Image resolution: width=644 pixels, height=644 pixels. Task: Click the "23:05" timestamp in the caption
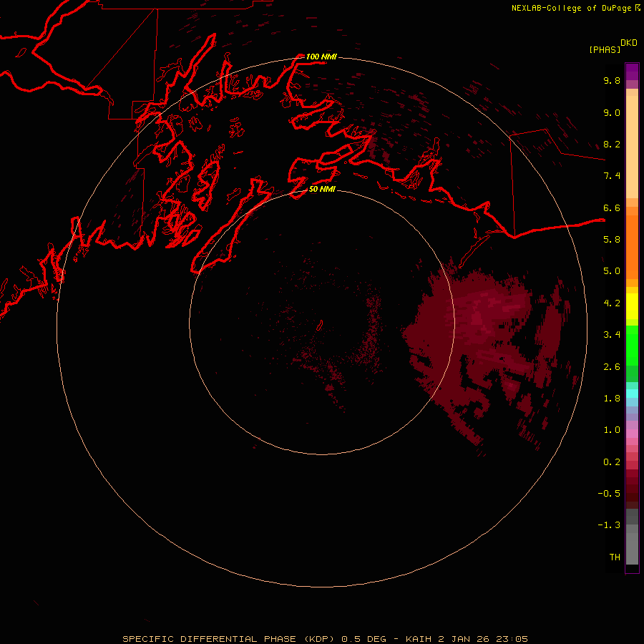click(x=512, y=639)
